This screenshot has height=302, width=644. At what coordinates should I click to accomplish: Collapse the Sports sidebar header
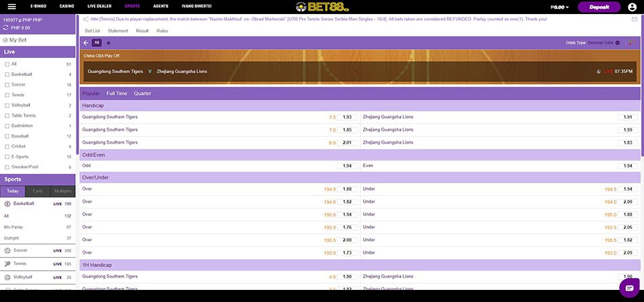pyautogui.click(x=38, y=179)
